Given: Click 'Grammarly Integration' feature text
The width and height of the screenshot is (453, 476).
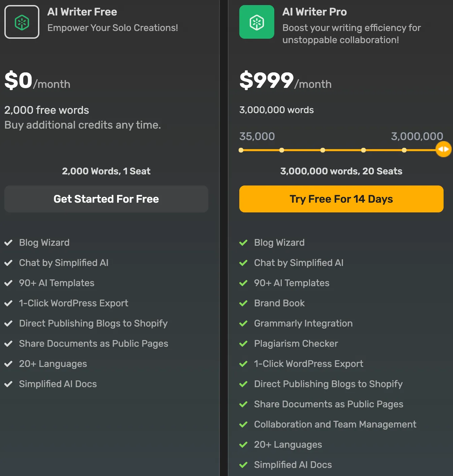Looking at the screenshot, I should pyautogui.click(x=304, y=323).
